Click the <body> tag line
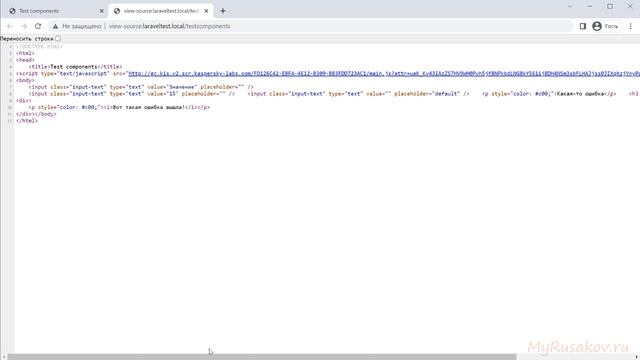The width and height of the screenshot is (640, 360). [x=25, y=80]
